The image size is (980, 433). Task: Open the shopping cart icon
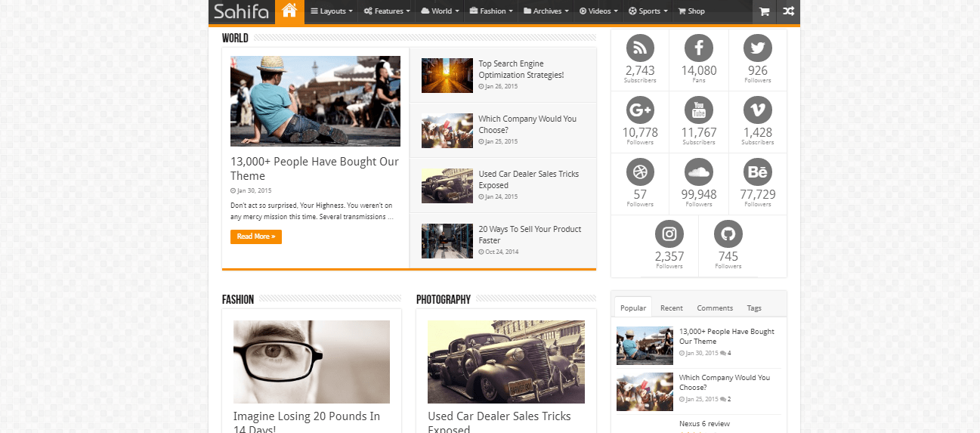pos(765,11)
